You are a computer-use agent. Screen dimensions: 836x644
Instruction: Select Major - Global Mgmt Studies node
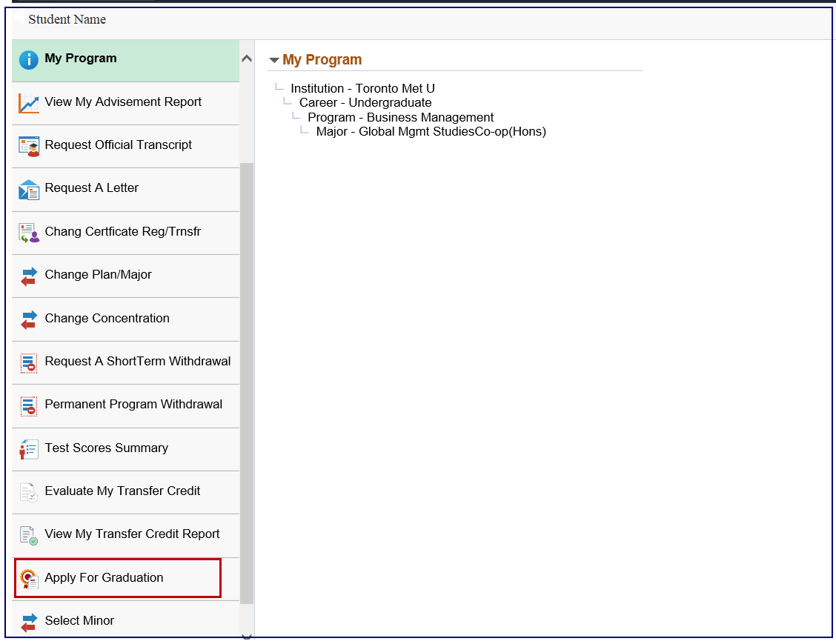click(431, 132)
